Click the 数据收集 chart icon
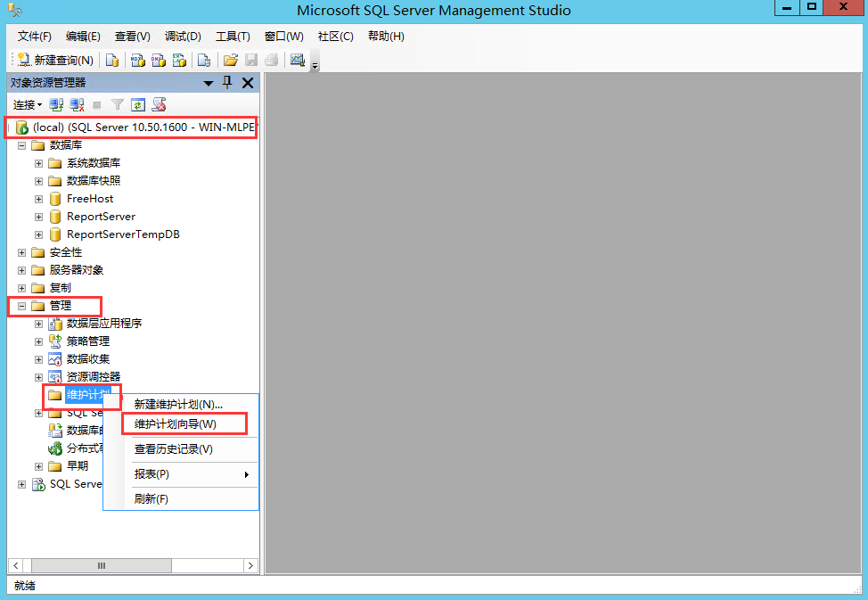 pos(54,359)
